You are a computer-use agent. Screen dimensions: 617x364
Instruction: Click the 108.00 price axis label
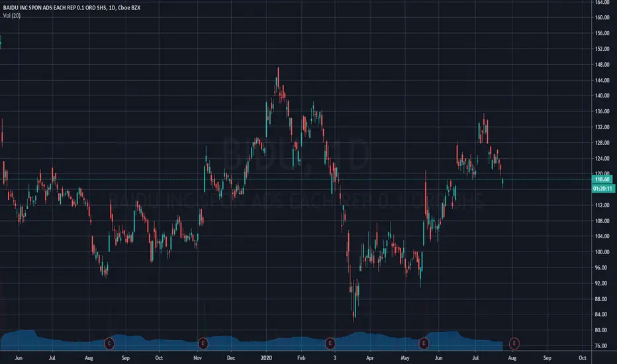click(x=602, y=221)
